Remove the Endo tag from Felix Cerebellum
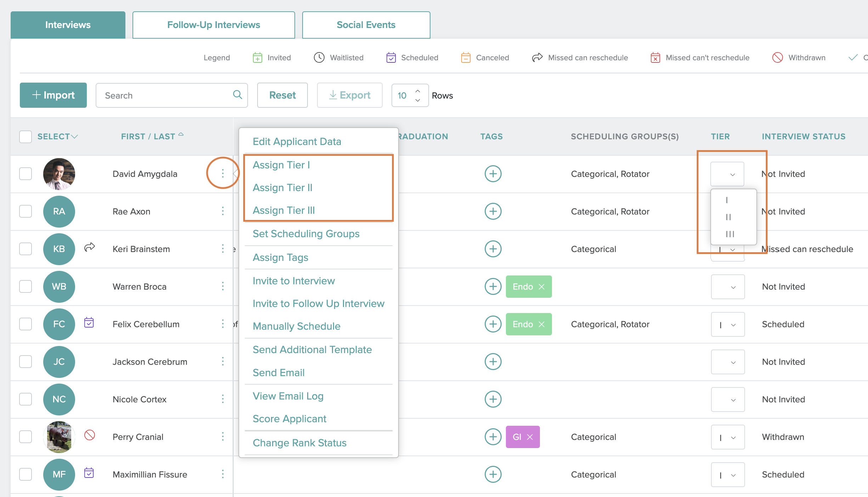The width and height of the screenshot is (868, 497). click(541, 324)
